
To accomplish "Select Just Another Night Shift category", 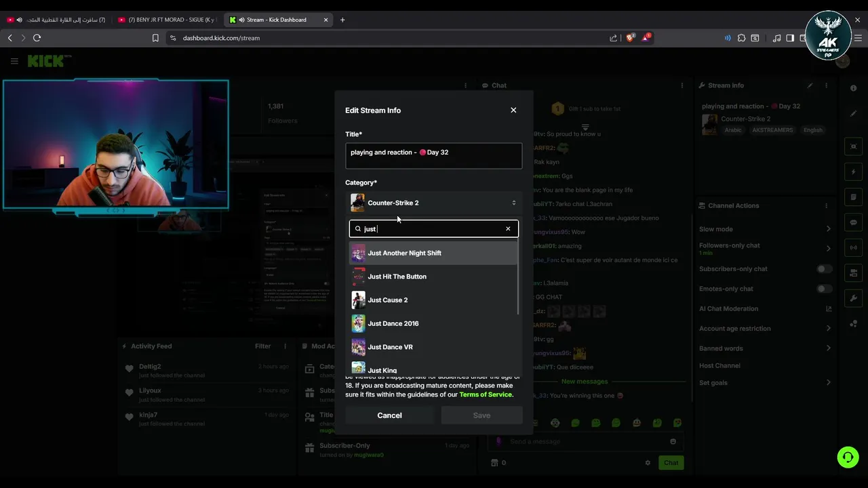I will pyautogui.click(x=433, y=253).
